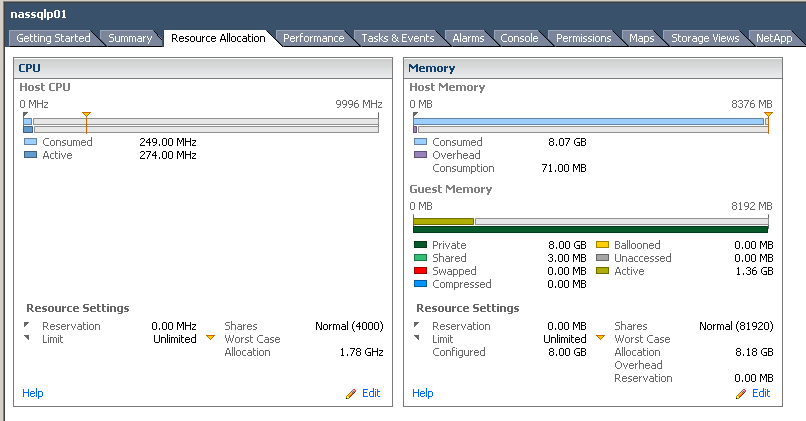Switch to the NetApp tab
This screenshot has height=421, width=806.
774,38
